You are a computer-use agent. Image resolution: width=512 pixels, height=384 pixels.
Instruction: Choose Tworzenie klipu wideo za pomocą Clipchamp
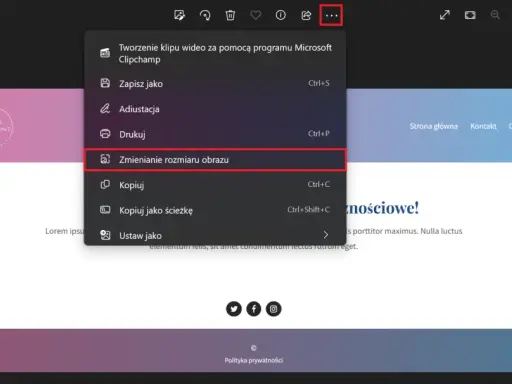215,53
